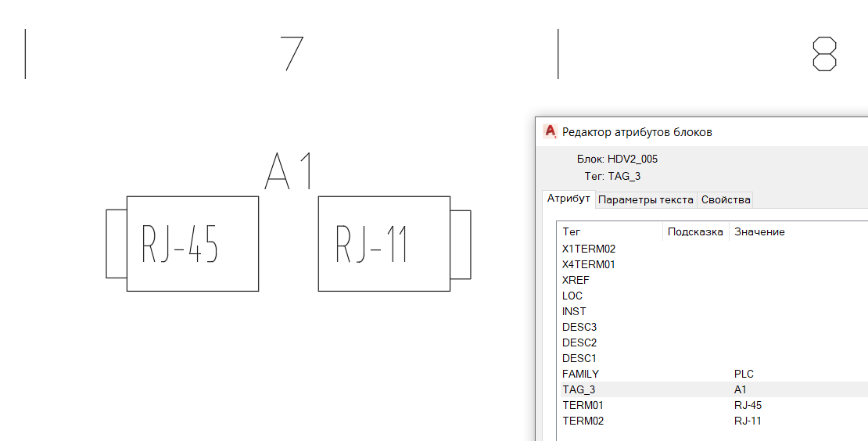Screen dimensions: 868x441
Task: Switch to the Атрибут tab
Action: (569, 199)
